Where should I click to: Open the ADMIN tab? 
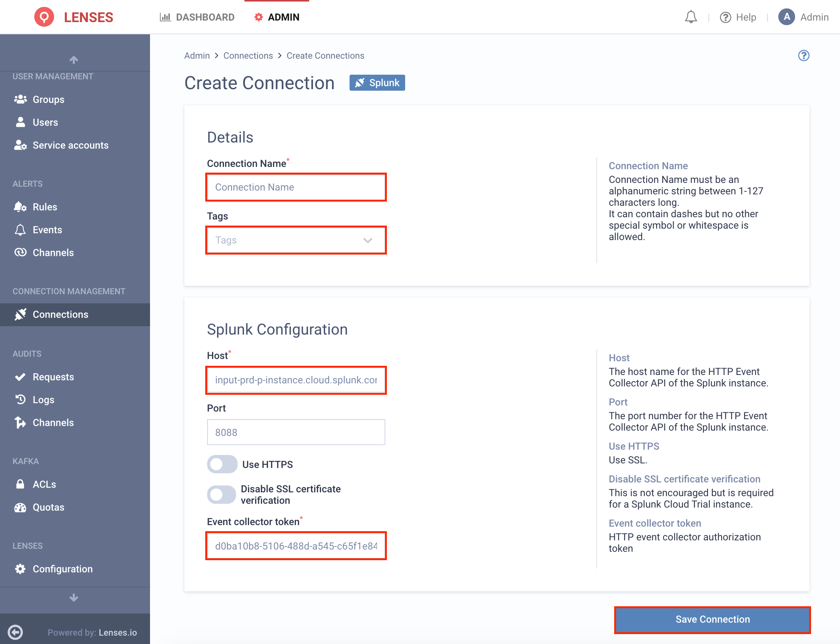click(x=276, y=17)
